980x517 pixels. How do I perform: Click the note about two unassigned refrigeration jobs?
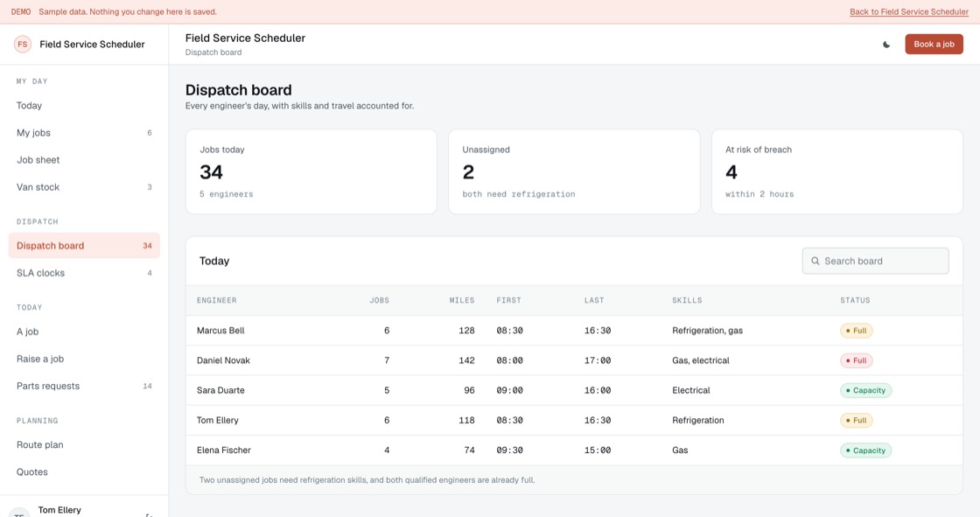pos(367,480)
